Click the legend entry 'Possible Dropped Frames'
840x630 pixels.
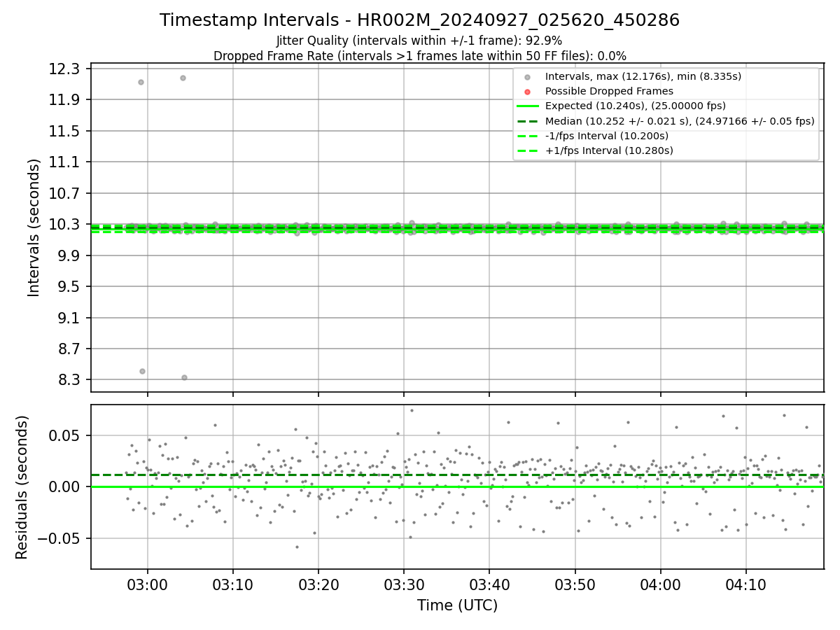pyautogui.click(x=609, y=91)
